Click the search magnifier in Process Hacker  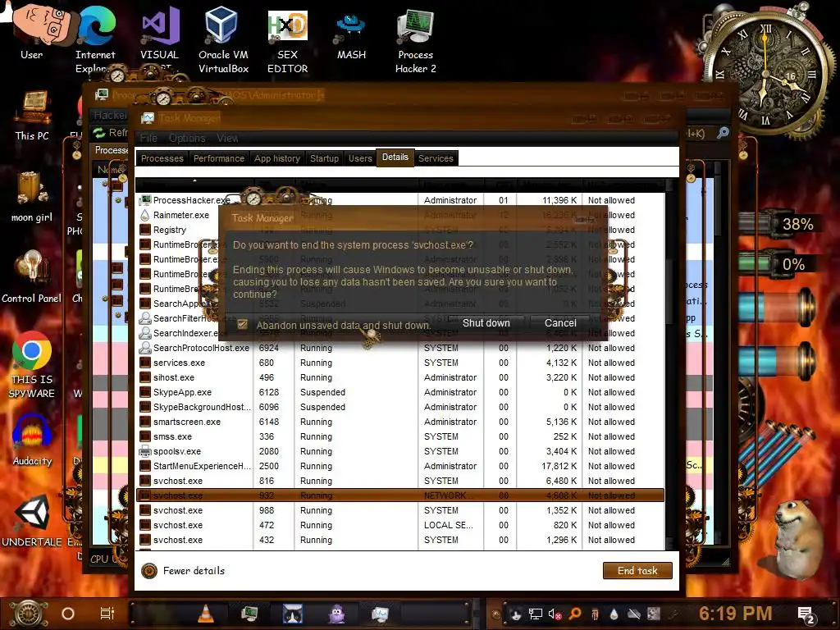[x=723, y=132]
